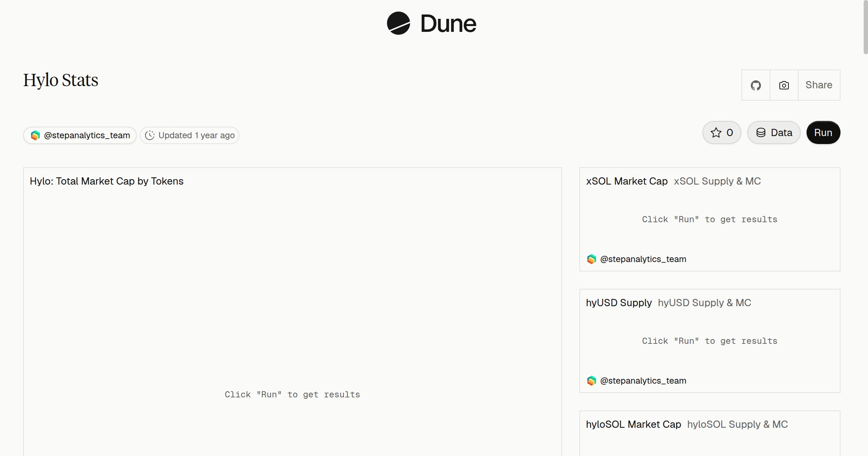Star the Hylo Stats dashboard
This screenshot has height=456, width=868.
(722, 132)
